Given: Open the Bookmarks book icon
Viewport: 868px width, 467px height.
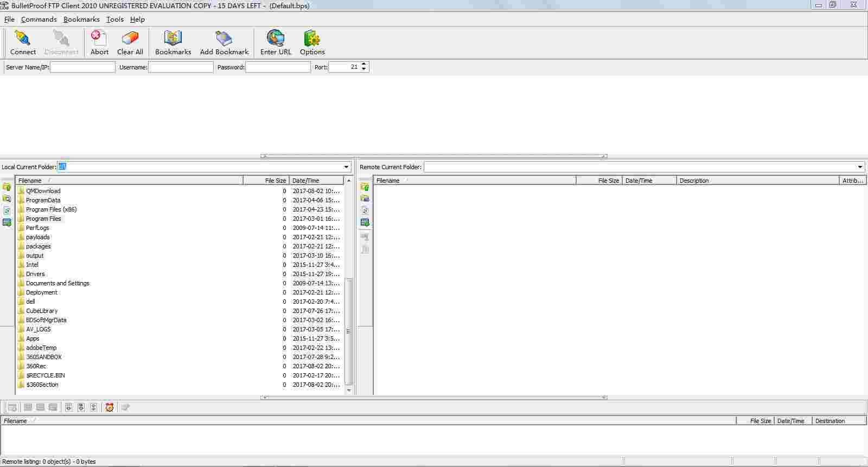Looking at the screenshot, I should pos(173,38).
